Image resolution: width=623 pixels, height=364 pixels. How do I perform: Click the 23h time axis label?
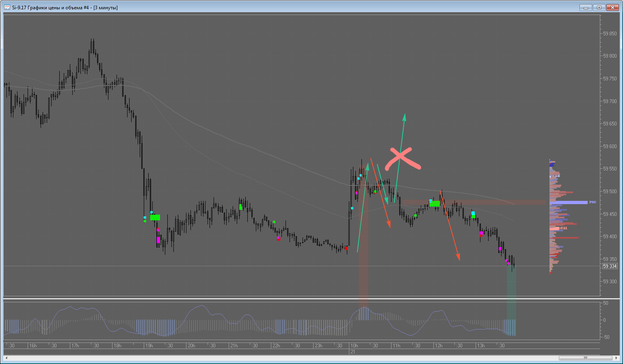pos(318,346)
